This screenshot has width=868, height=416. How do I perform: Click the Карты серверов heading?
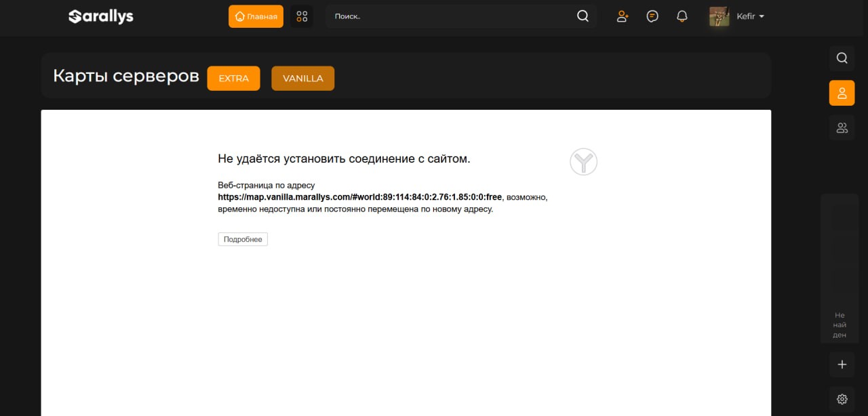pos(126,76)
